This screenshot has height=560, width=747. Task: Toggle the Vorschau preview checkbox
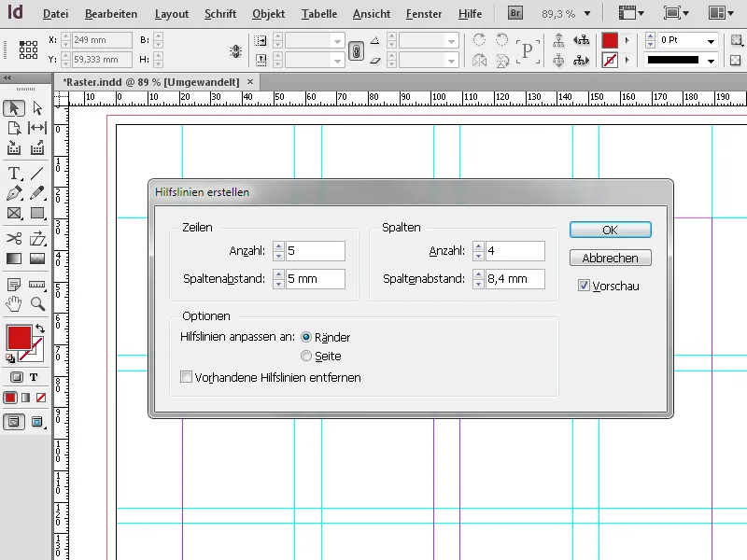point(585,286)
